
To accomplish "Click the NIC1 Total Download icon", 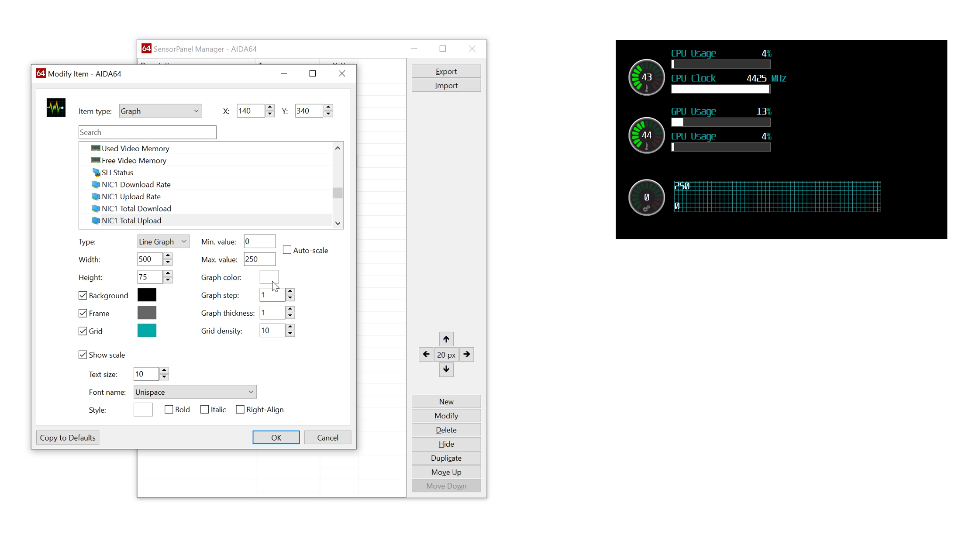I will click(x=96, y=208).
